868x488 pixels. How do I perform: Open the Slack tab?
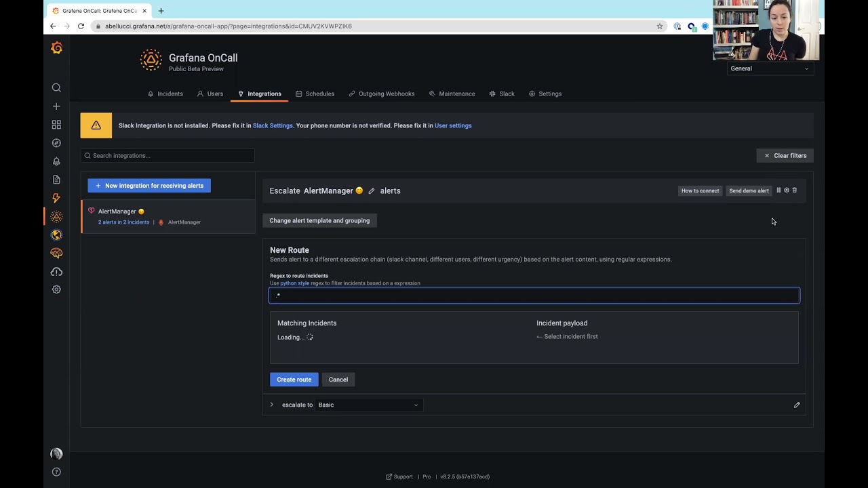tap(502, 94)
